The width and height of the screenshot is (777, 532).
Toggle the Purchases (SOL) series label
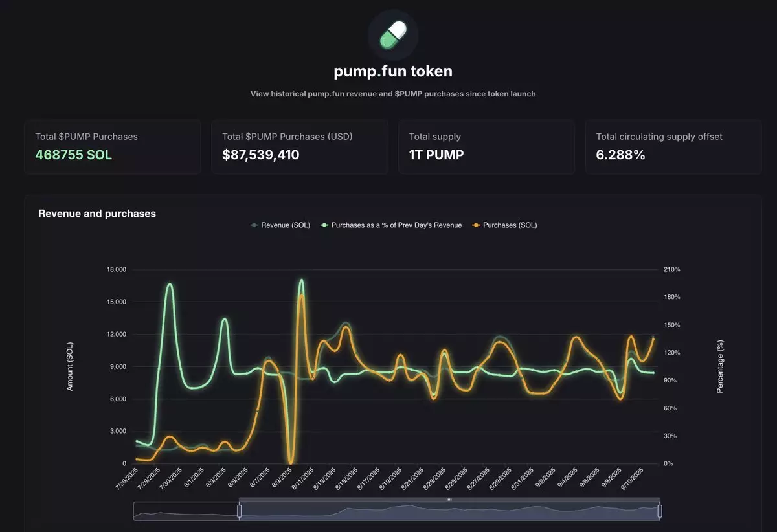pyautogui.click(x=510, y=225)
